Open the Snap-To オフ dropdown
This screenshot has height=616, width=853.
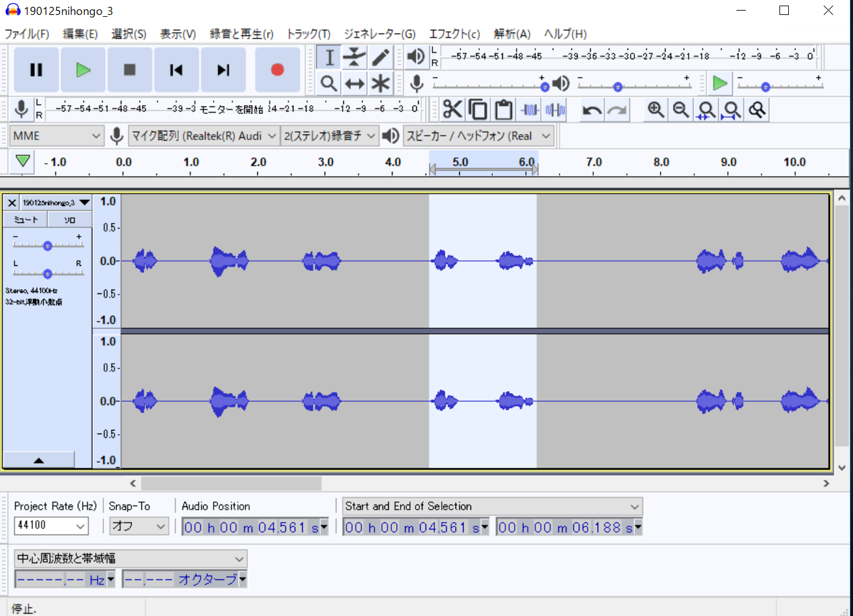click(139, 526)
